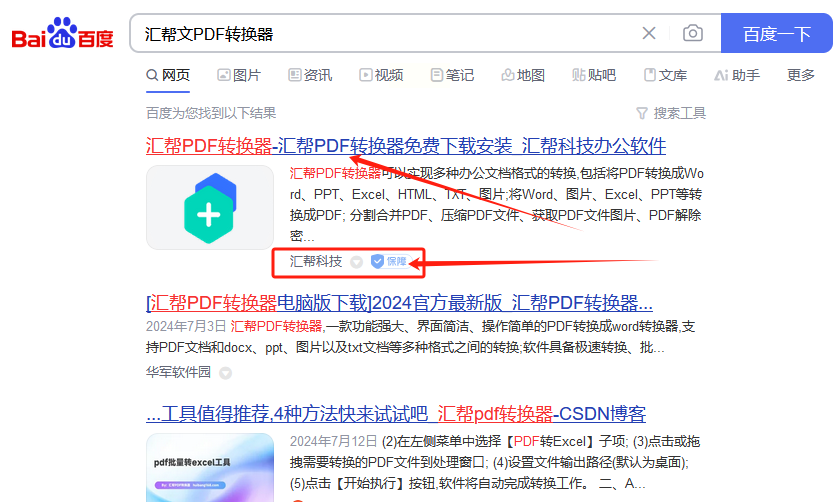The image size is (838, 502).
Task: Click the 保障 shield badge
Action: coord(390,261)
